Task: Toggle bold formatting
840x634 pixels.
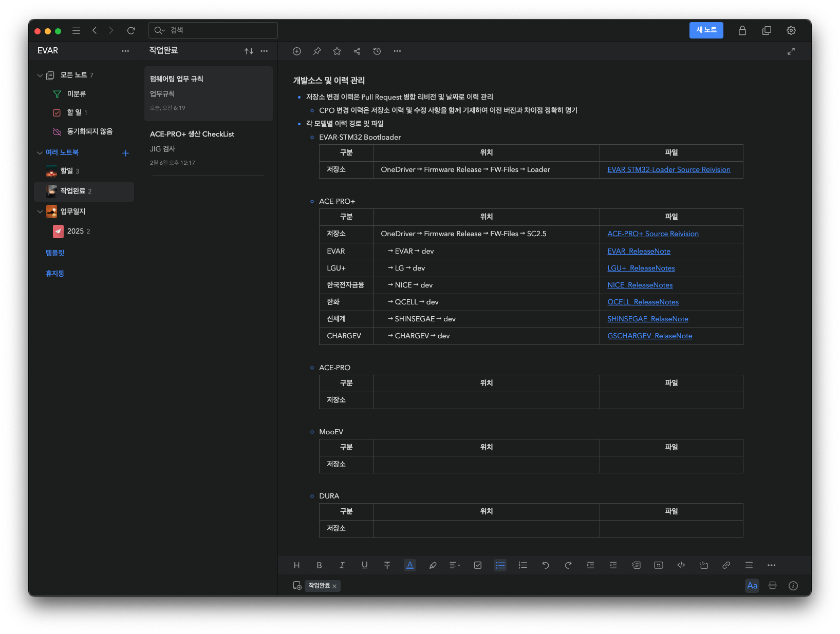Action: 319,565
